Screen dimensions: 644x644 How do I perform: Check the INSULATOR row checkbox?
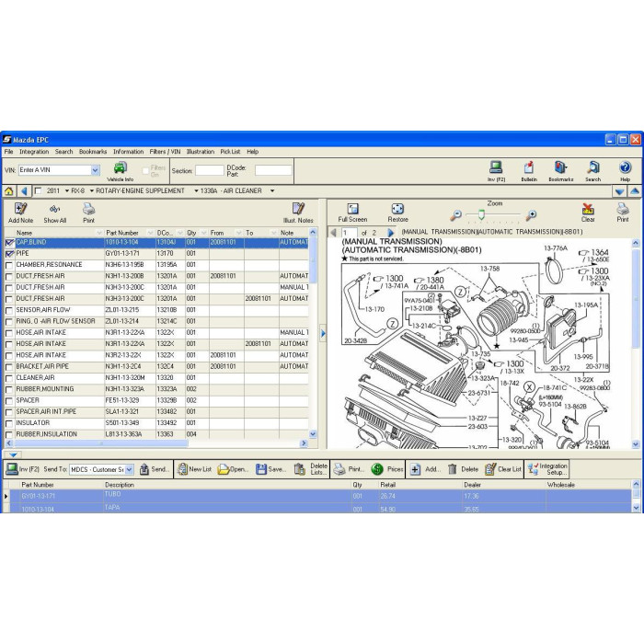pyautogui.click(x=9, y=423)
